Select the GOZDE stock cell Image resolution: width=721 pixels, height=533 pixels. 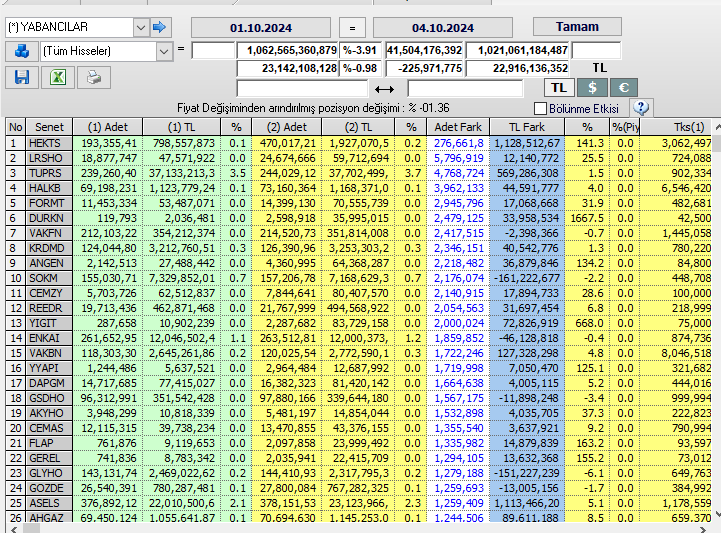49,488
